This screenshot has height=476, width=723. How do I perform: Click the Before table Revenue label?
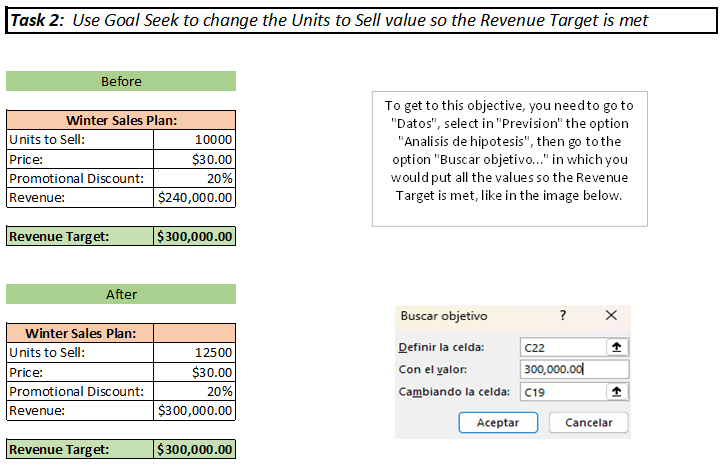tap(80, 197)
